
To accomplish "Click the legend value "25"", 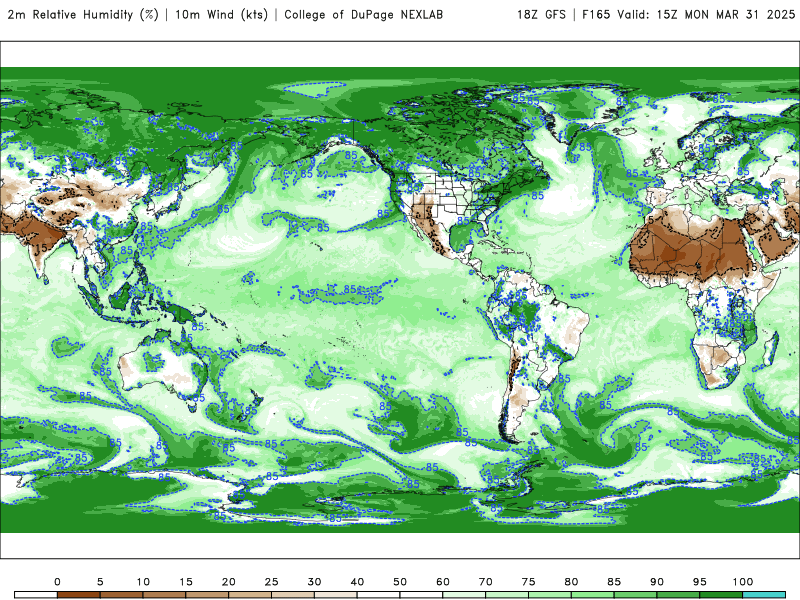I will [271, 582].
